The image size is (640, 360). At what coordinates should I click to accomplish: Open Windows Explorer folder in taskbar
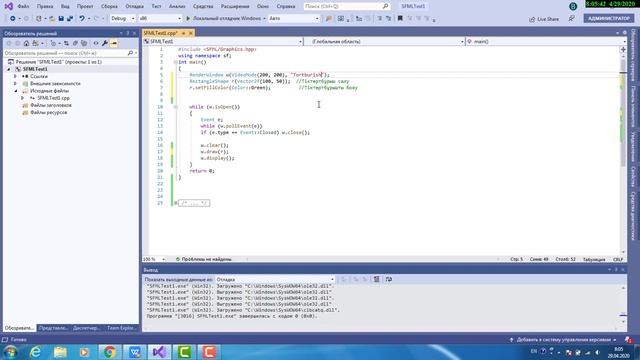(x=60, y=352)
